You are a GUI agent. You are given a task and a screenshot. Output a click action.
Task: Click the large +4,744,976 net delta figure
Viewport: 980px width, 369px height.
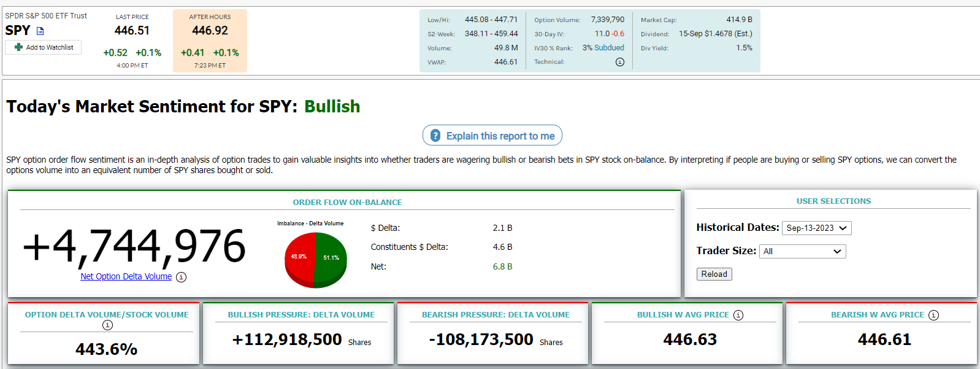[x=134, y=247]
